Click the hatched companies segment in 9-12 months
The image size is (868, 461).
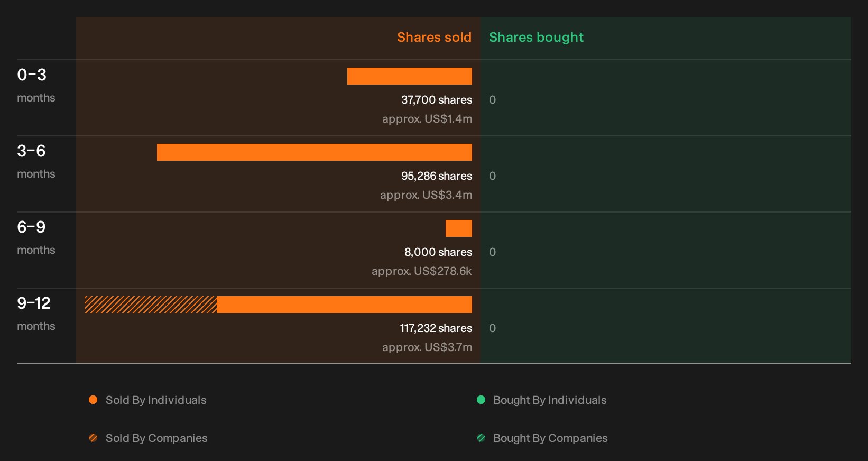click(x=151, y=305)
